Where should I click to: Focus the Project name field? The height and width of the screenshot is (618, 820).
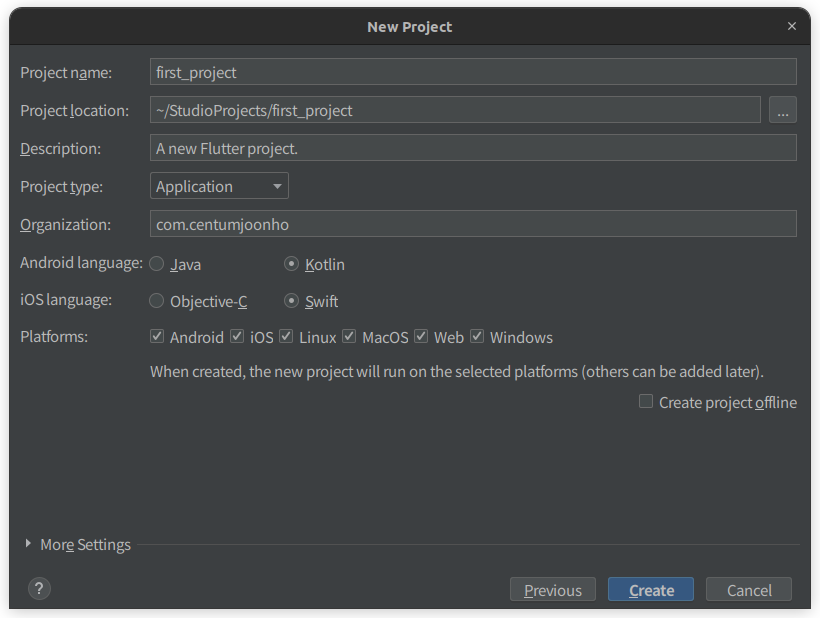(x=473, y=72)
